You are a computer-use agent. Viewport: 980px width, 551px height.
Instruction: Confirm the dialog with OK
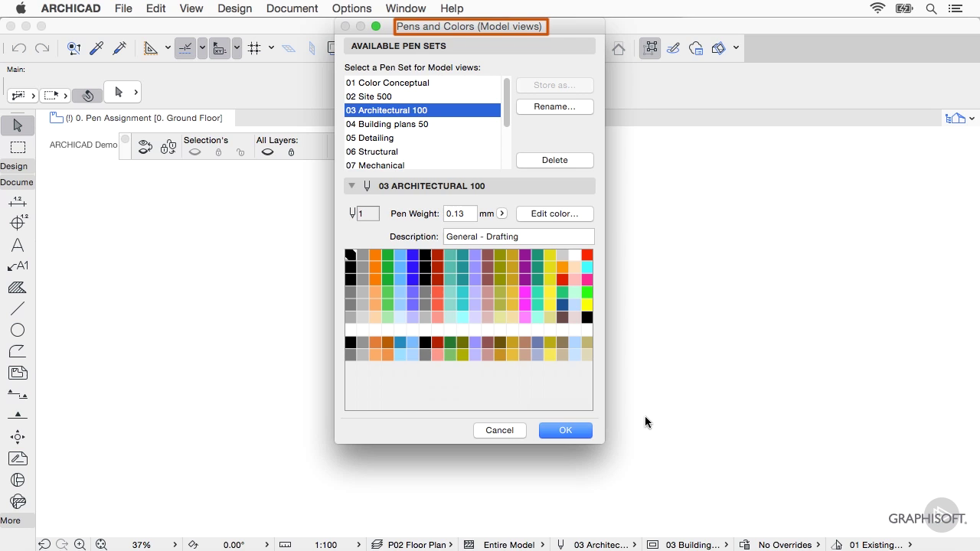(565, 430)
